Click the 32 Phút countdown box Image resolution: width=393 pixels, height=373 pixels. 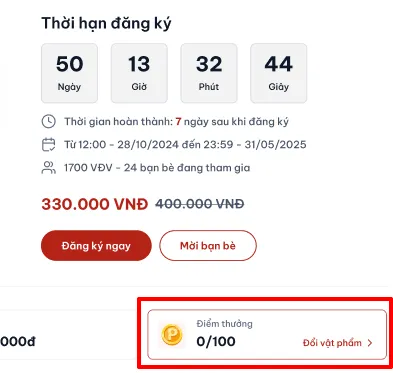pyautogui.click(x=209, y=73)
